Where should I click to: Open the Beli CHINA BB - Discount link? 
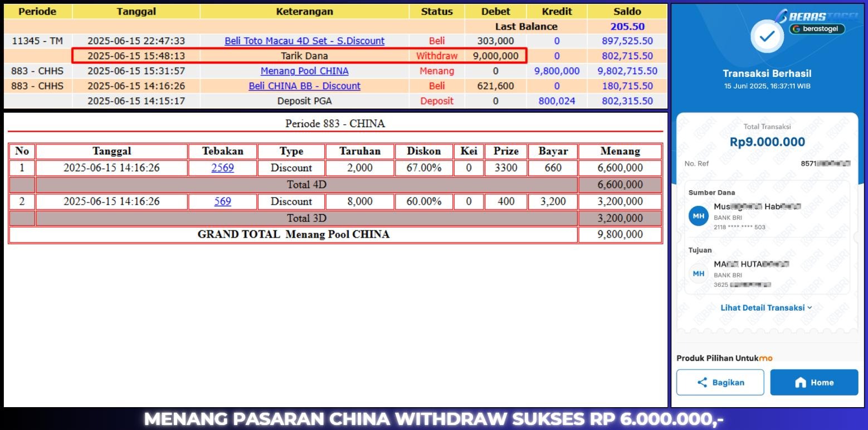coord(304,86)
